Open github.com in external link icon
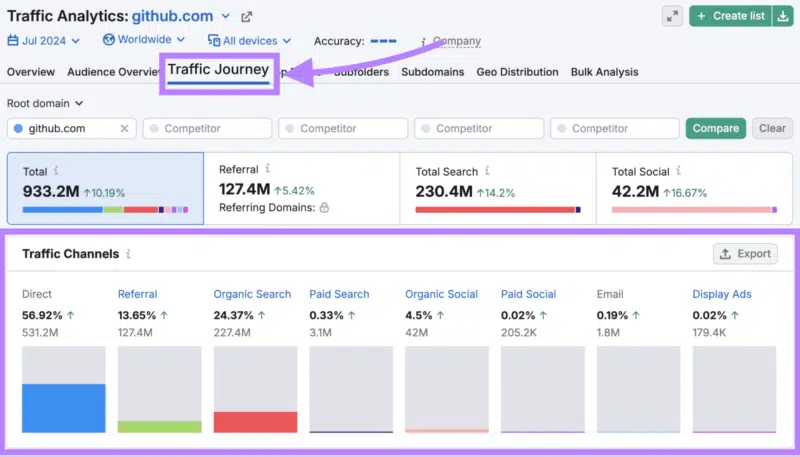Viewport: 800px width, 457px height. [246, 17]
